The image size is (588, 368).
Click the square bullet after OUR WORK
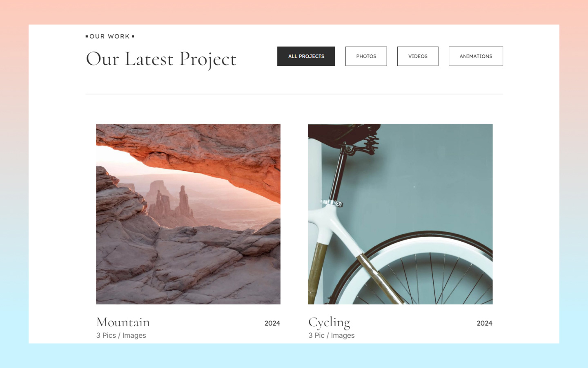[x=133, y=36]
